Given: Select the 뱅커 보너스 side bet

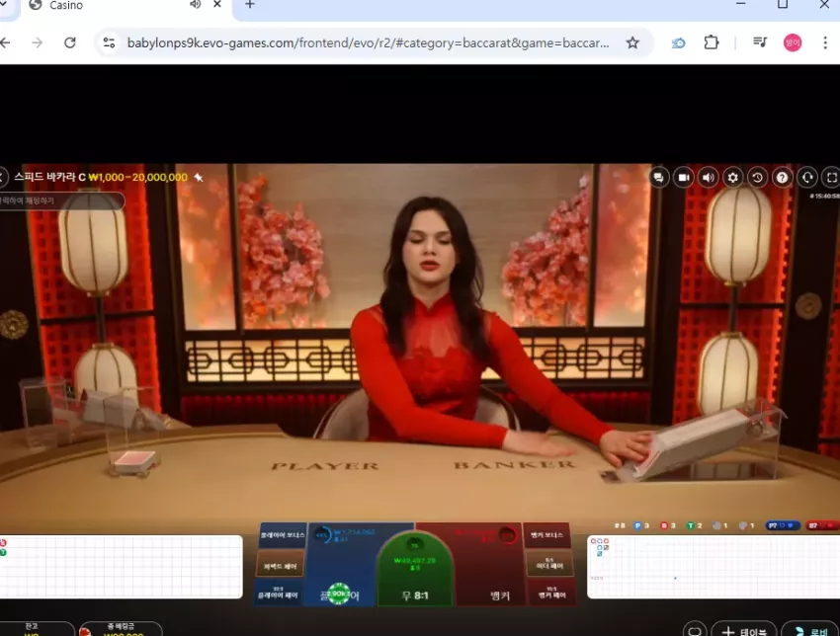Looking at the screenshot, I should tap(546, 535).
